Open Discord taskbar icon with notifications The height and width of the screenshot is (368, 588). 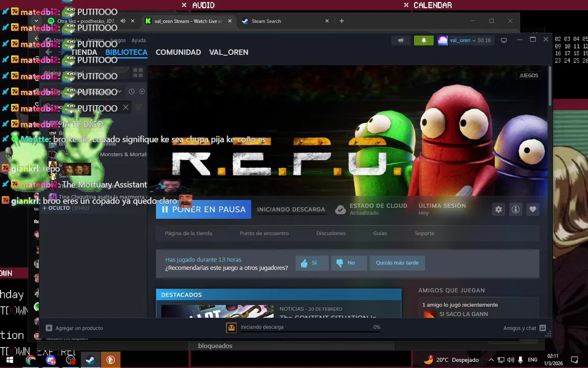coord(51,360)
